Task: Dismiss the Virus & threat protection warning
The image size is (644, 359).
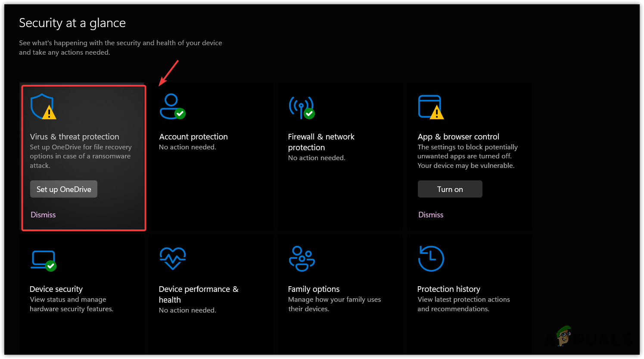Action: point(43,215)
